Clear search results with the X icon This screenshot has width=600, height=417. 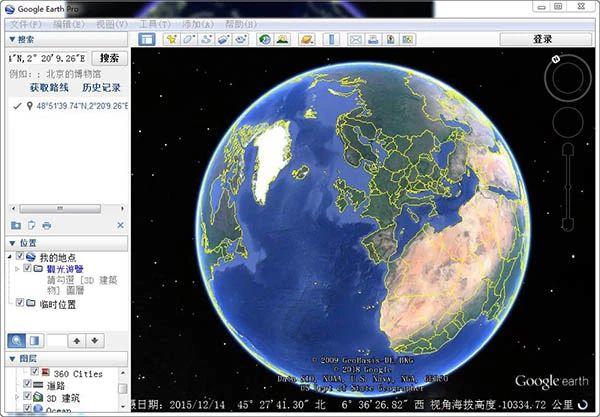[121, 225]
